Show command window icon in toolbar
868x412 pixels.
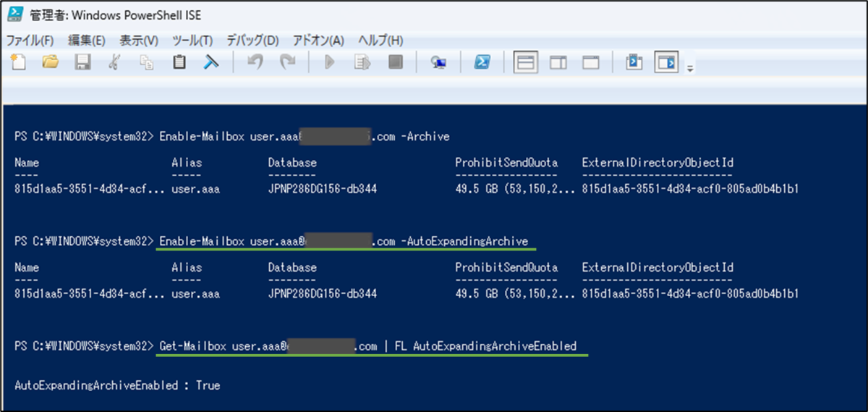pyautogui.click(x=634, y=62)
